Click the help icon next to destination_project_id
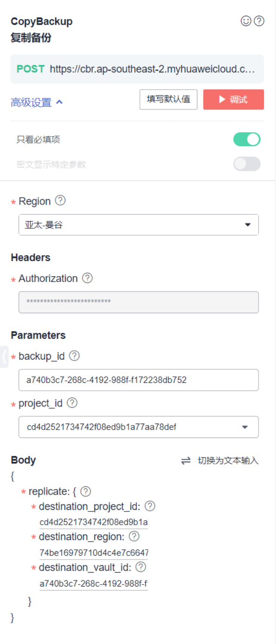 click(x=150, y=506)
